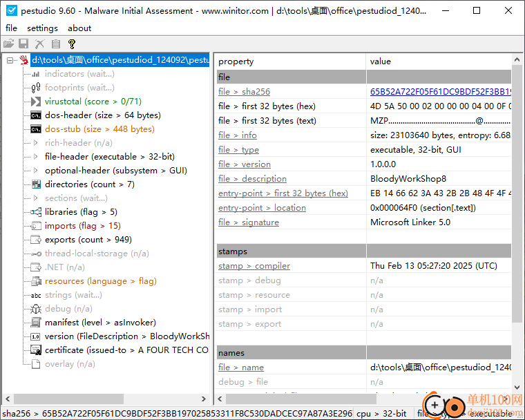Click the red hand icon on root node
The height and width of the screenshot is (420, 525).
click(x=23, y=60)
